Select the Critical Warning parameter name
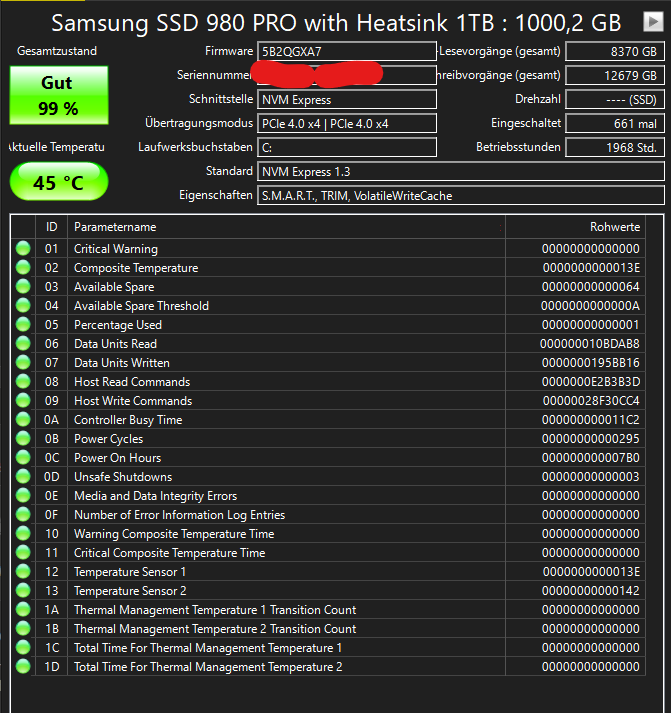Image resolution: width=671 pixels, height=713 pixels. [116, 249]
